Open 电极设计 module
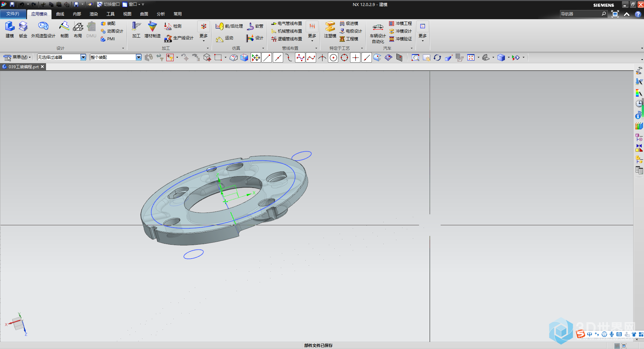 coord(351,31)
